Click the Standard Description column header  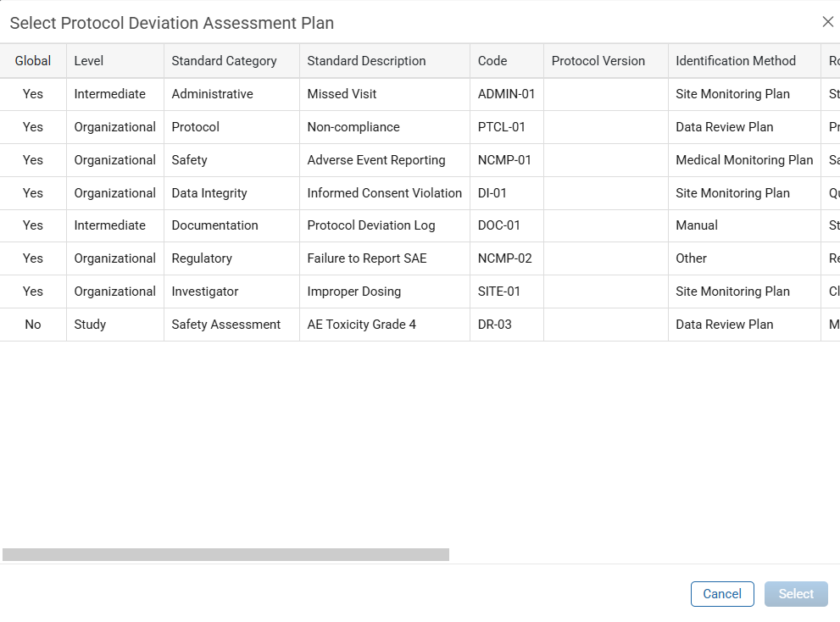point(385,61)
